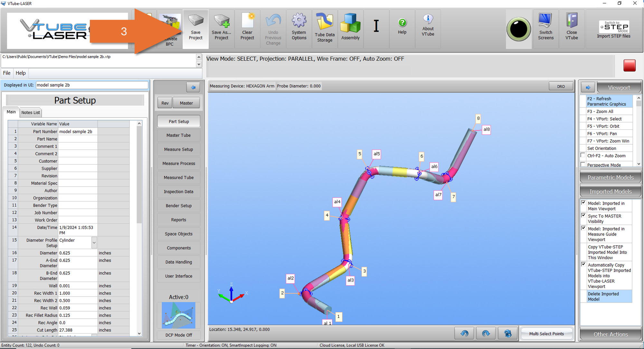Click the Rev button
Viewport: 644px width, 349px height.
pyautogui.click(x=165, y=103)
